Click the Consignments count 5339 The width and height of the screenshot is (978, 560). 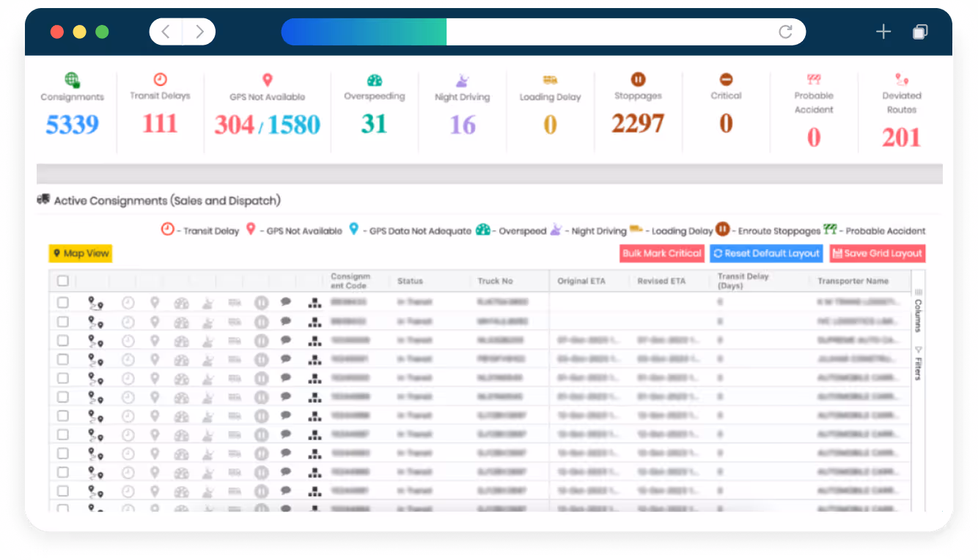[x=72, y=125]
